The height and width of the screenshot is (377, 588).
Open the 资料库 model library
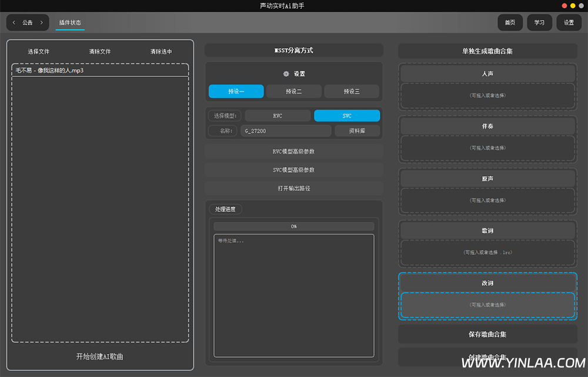pos(357,131)
